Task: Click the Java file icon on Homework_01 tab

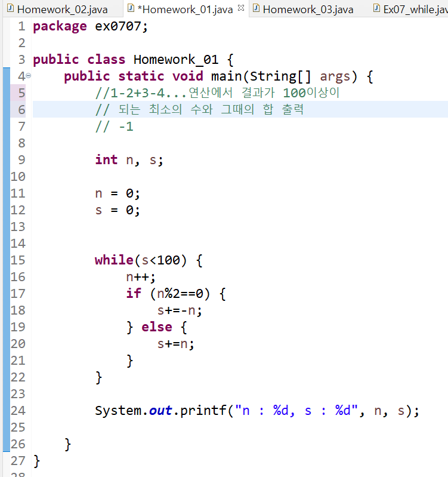Action: [131, 8]
